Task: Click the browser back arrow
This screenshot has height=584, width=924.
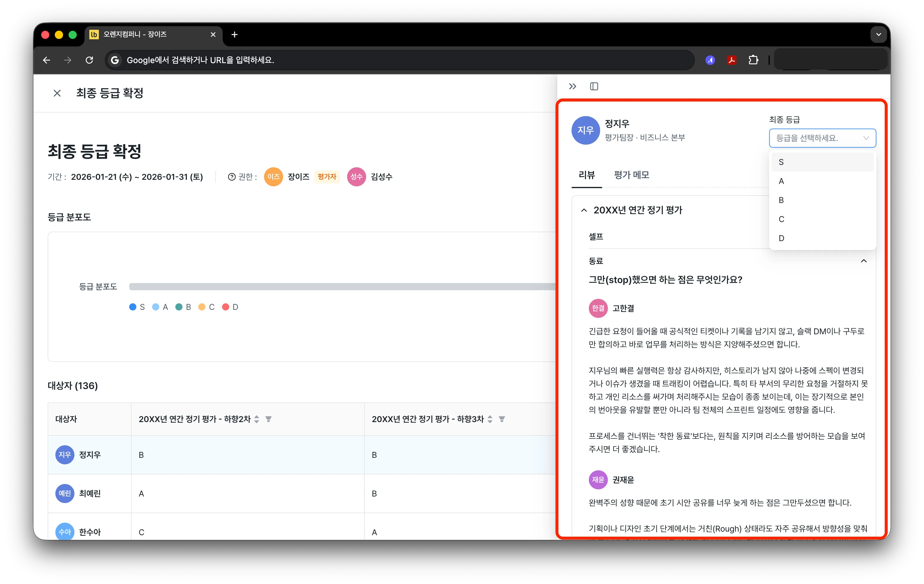Action: [46, 60]
